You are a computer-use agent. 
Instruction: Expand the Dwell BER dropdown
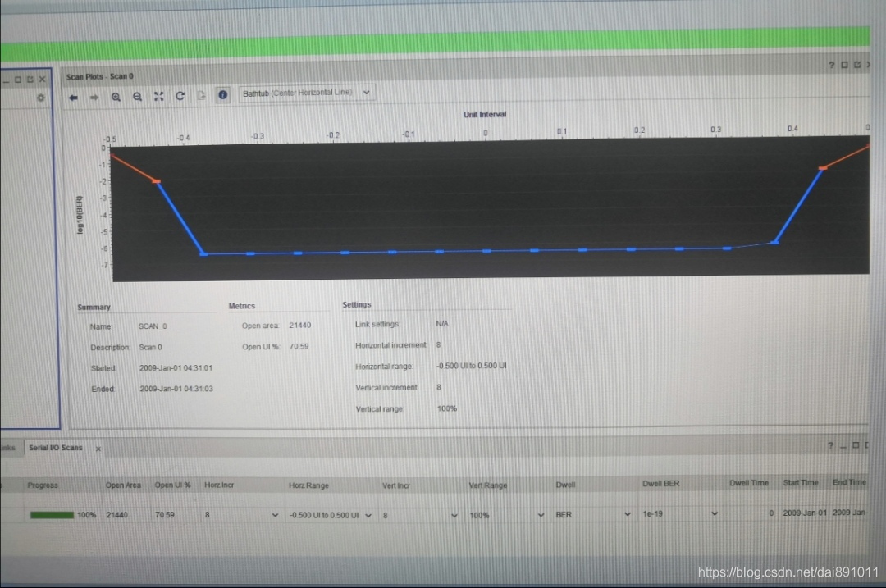[x=628, y=514]
